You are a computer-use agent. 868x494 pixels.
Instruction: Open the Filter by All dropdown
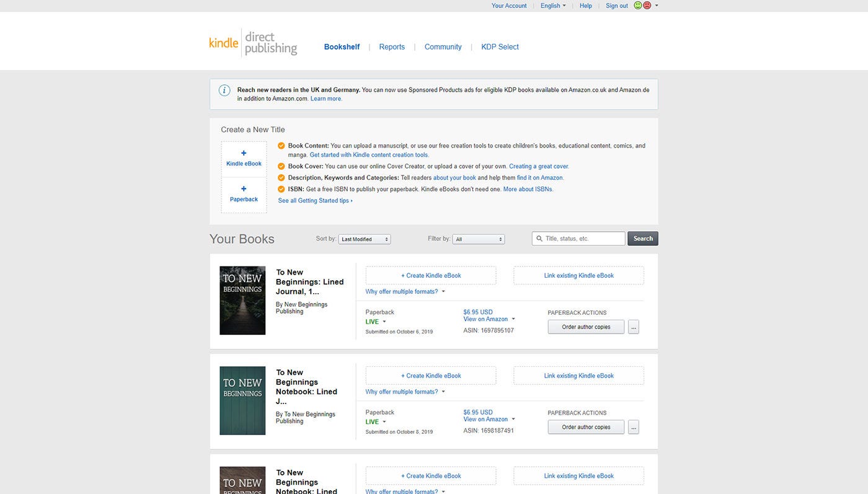tap(479, 239)
